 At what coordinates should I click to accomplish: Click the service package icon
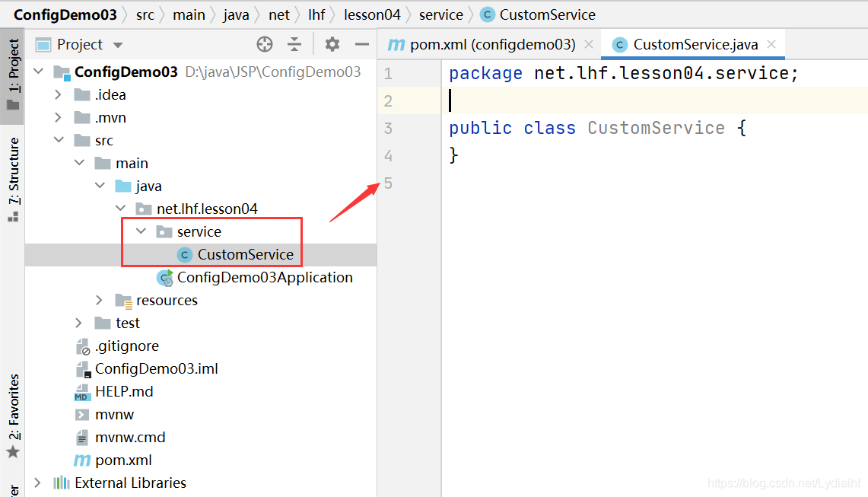(x=164, y=231)
